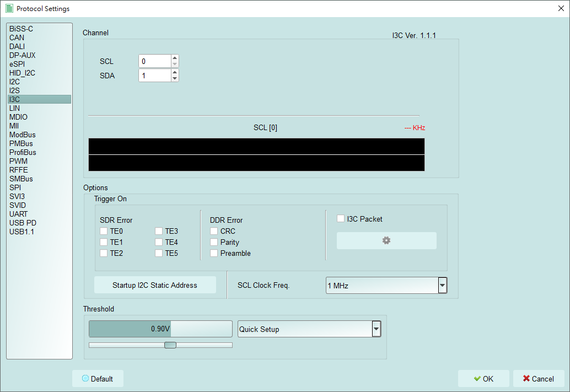
Task: Select RFFE protocol in list
Action: 39,170
